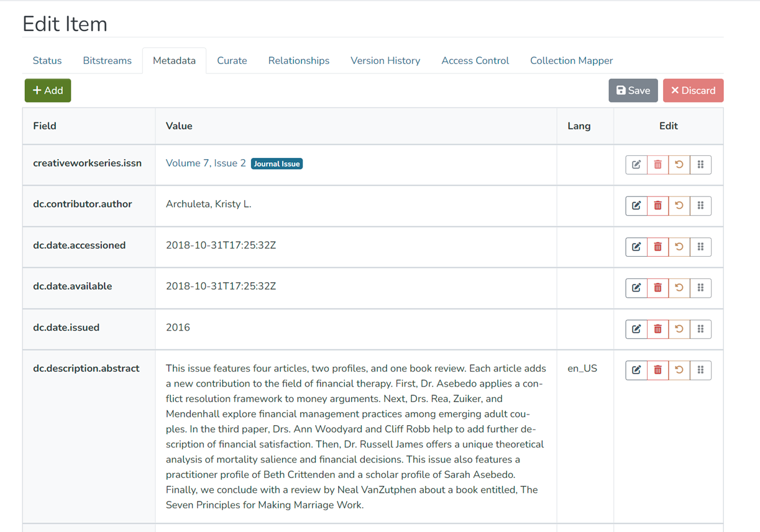Edit the dc.contributor.author metadata value

(636, 205)
